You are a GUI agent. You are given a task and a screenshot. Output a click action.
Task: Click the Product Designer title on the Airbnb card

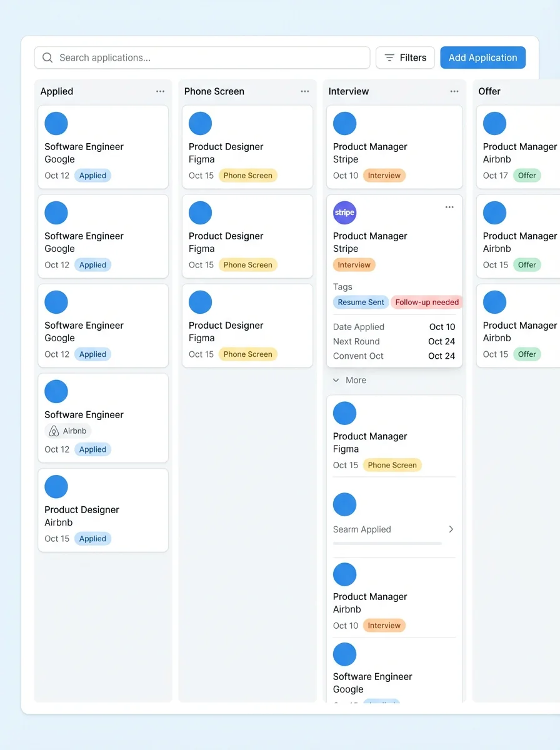pyautogui.click(x=82, y=510)
